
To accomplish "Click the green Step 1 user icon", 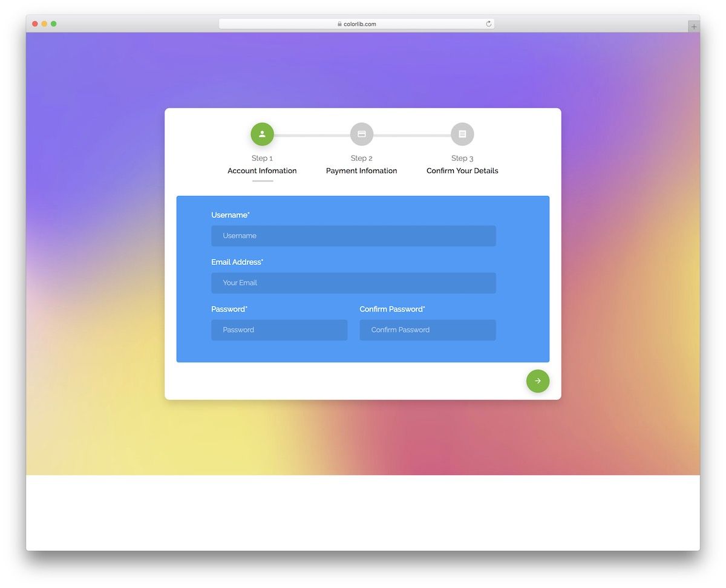I will coord(262,134).
